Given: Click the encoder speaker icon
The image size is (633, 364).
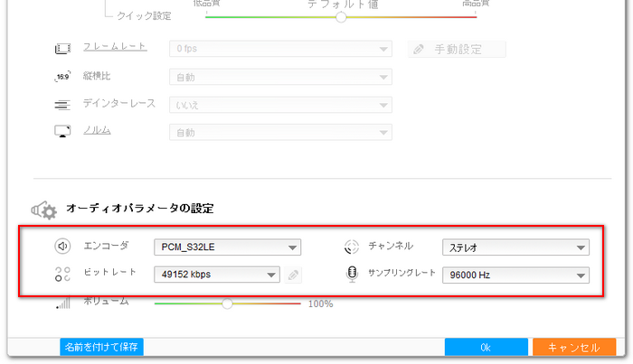Looking at the screenshot, I should pos(62,246).
